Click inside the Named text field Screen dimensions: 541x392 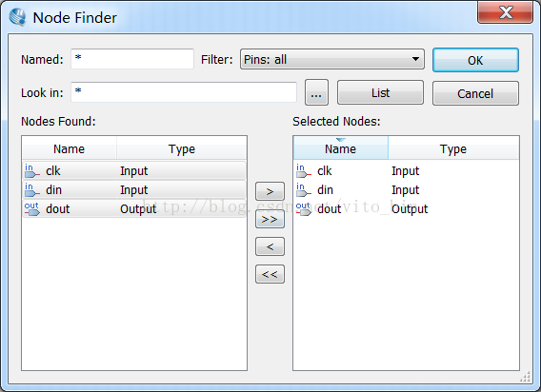[x=132, y=59]
